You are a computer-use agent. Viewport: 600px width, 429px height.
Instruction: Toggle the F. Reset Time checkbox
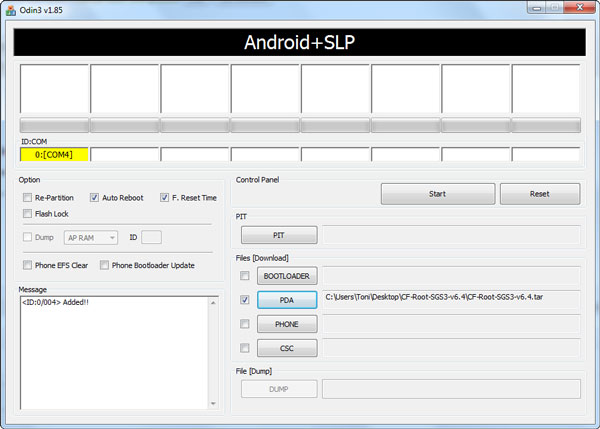(165, 198)
